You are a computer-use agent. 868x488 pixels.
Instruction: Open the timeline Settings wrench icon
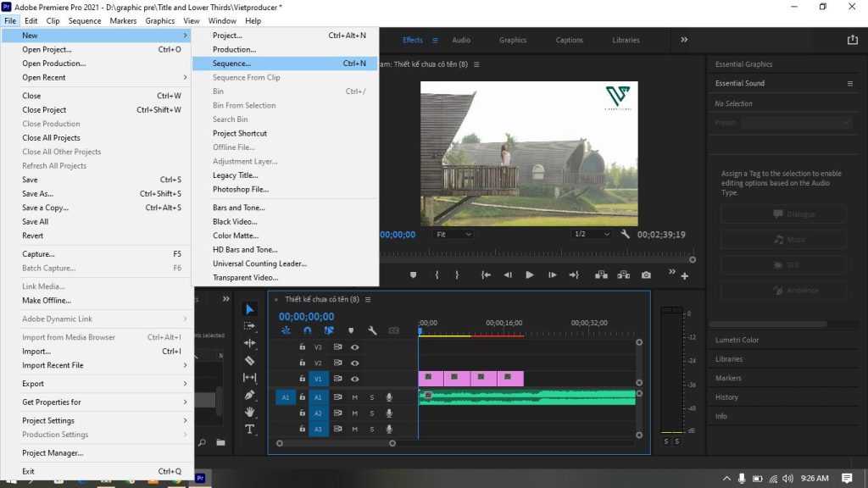(x=372, y=330)
